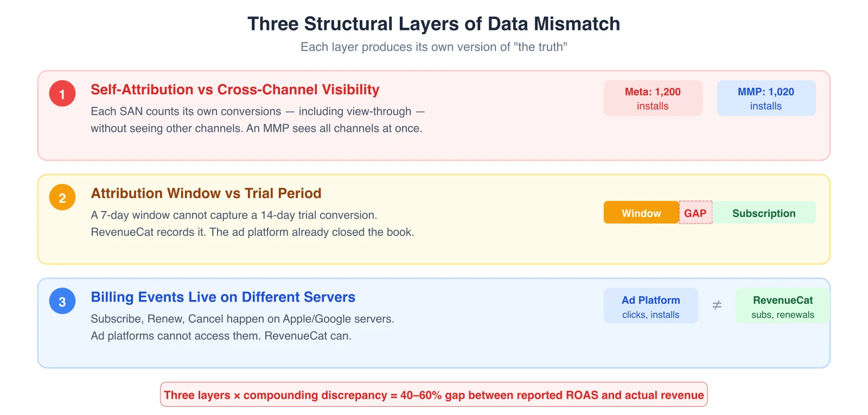Click the not-equal sign symbol
The height and width of the screenshot is (415, 868).
tap(717, 305)
